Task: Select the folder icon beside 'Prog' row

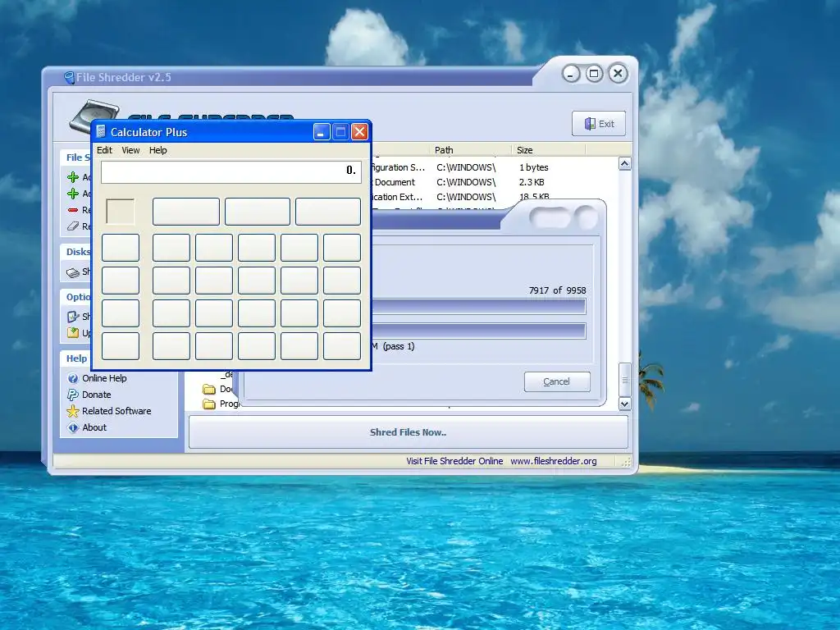Action: tap(209, 404)
